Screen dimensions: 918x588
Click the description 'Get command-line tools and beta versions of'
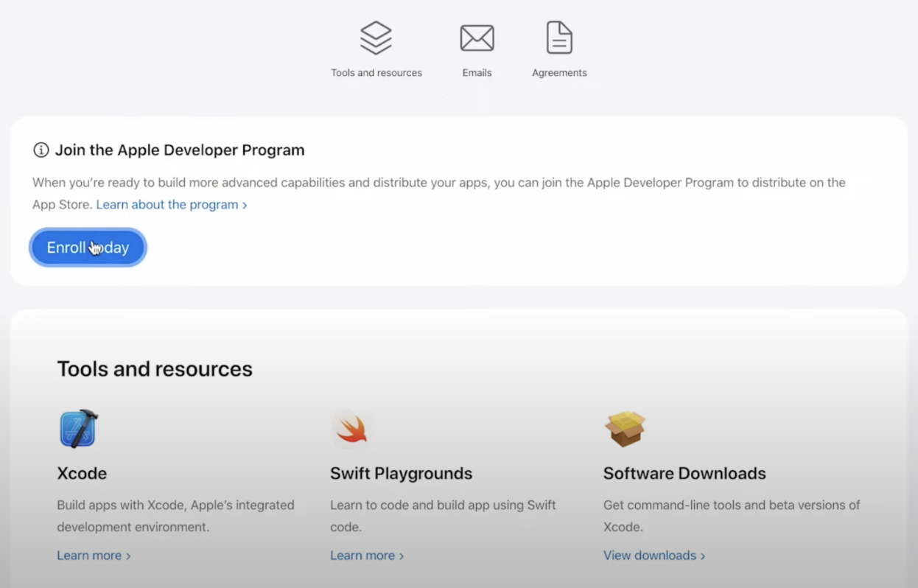732,505
